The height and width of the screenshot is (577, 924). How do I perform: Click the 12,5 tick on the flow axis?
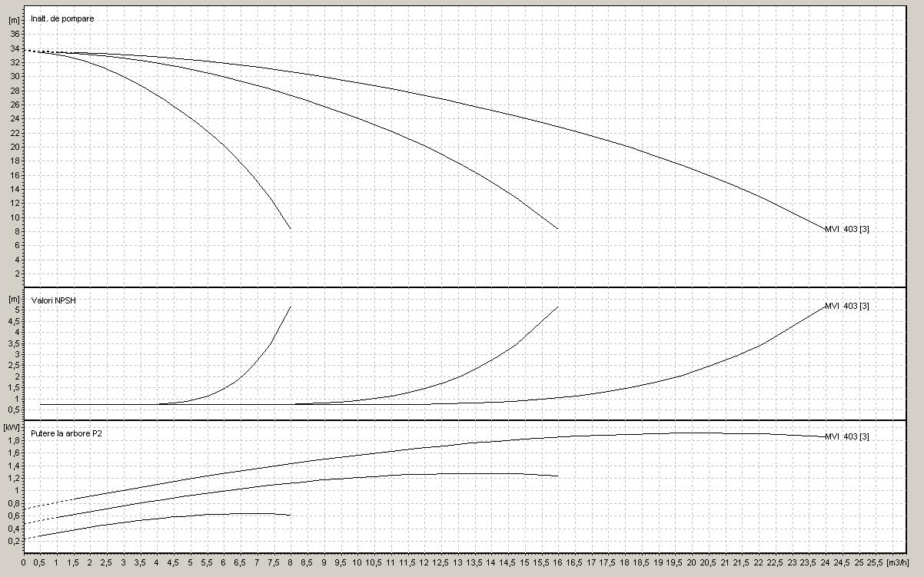pos(440,562)
